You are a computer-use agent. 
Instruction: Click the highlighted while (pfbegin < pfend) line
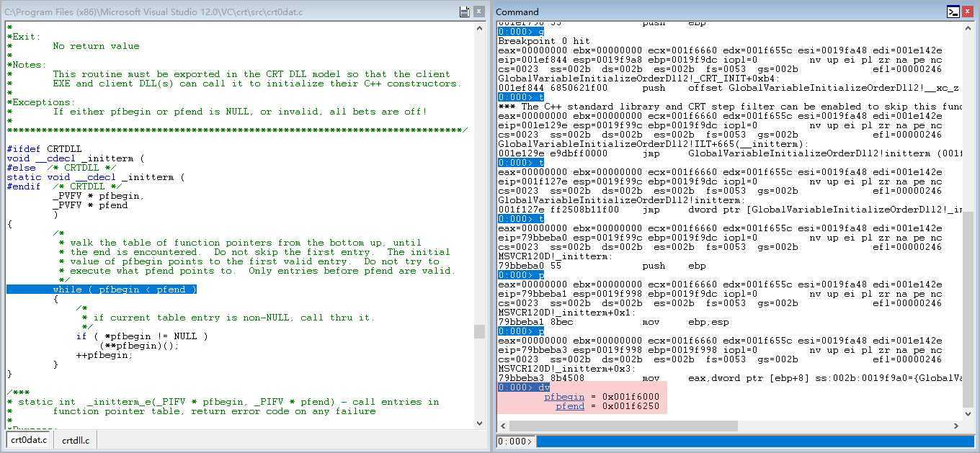pyautogui.click(x=102, y=290)
